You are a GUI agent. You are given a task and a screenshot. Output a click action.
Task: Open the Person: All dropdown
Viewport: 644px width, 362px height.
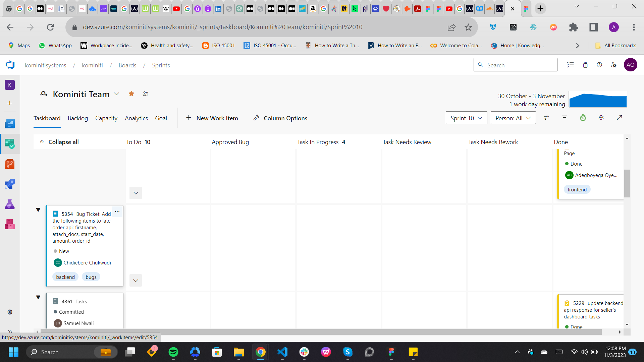[x=513, y=118]
